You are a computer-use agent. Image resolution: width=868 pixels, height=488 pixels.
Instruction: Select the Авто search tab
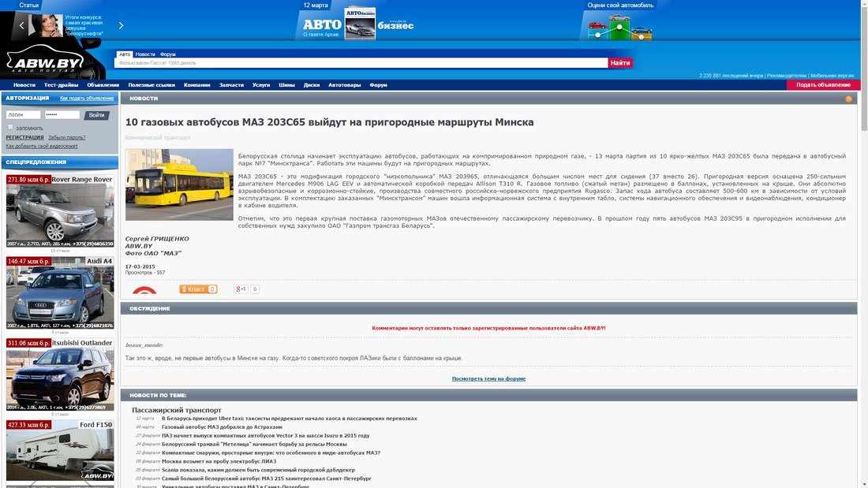click(x=125, y=54)
